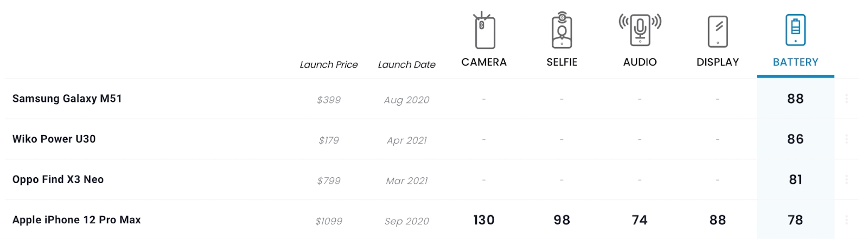Open the Apple iPhone 12 Pro Max link
The height and width of the screenshot is (239, 868).
click(x=76, y=220)
